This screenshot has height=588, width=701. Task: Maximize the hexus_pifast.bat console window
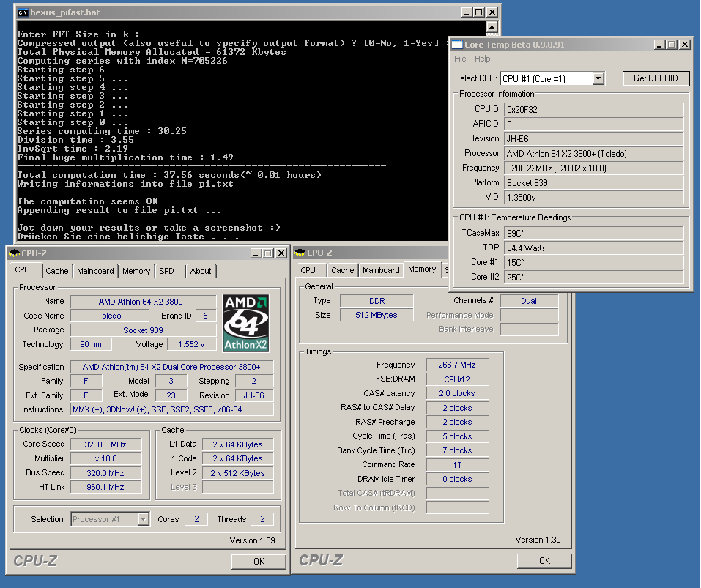(x=479, y=12)
